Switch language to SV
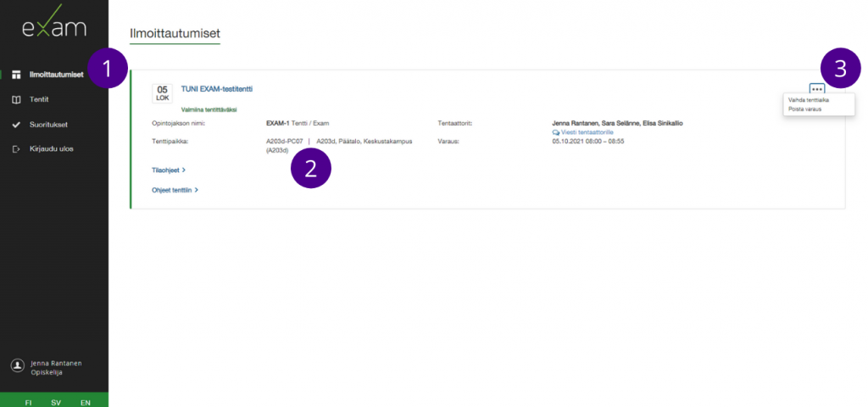This screenshot has width=868, height=407. 58,402
